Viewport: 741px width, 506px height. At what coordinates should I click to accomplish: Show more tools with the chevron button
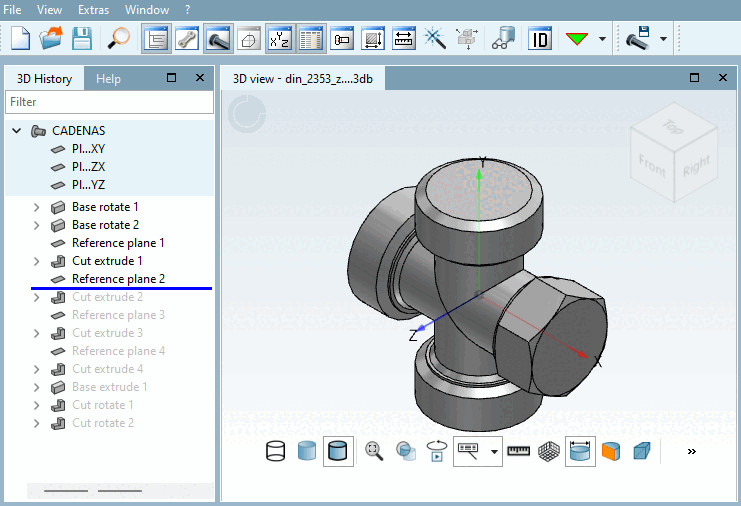pos(691,452)
